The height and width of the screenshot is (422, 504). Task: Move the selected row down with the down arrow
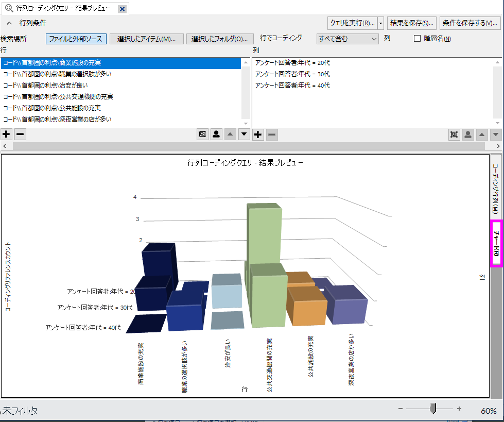[244, 134]
